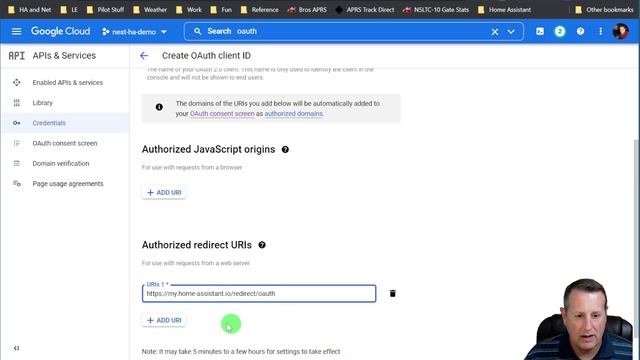Click the info icon in the notice
This screenshot has height=360, width=640.
pos(159,107)
